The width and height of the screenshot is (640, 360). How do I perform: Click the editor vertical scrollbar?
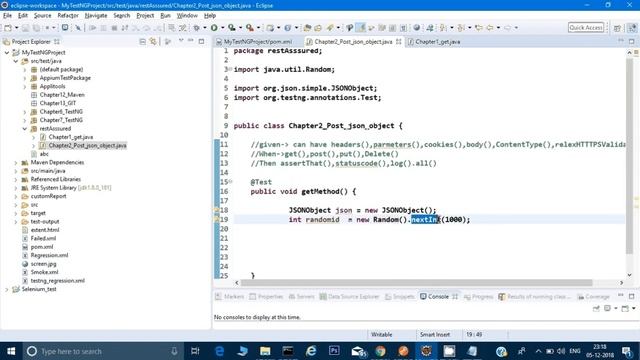(x=629, y=155)
